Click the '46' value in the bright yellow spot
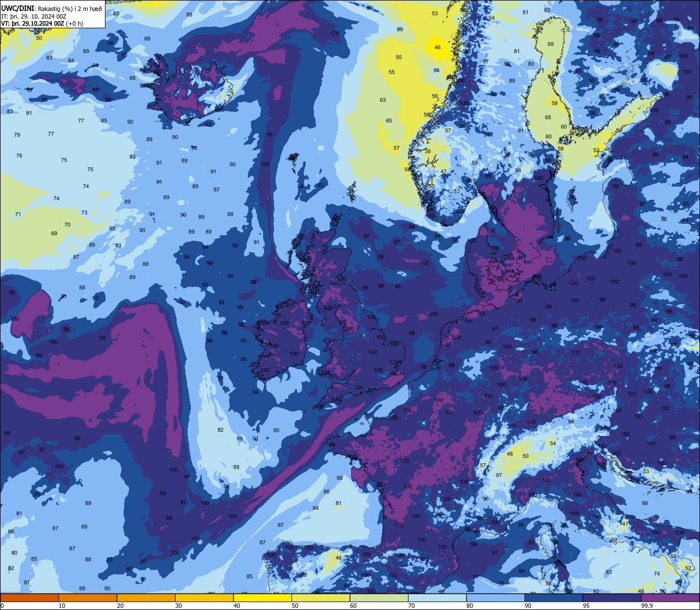The image size is (700, 610). (x=437, y=48)
